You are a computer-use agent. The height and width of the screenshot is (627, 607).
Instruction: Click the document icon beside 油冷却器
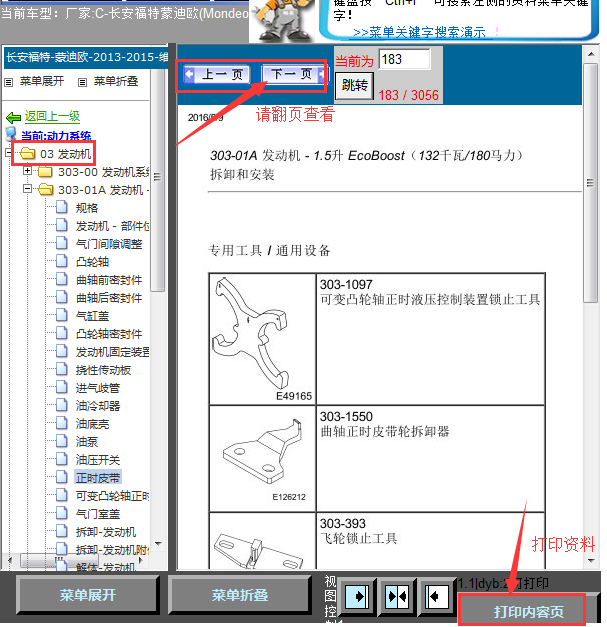(x=62, y=405)
